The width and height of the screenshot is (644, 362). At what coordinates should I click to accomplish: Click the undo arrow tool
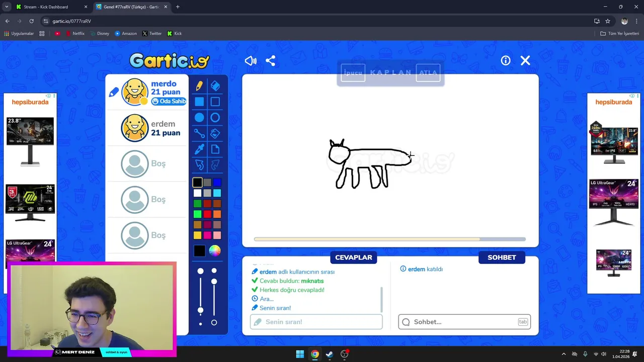[199, 165]
